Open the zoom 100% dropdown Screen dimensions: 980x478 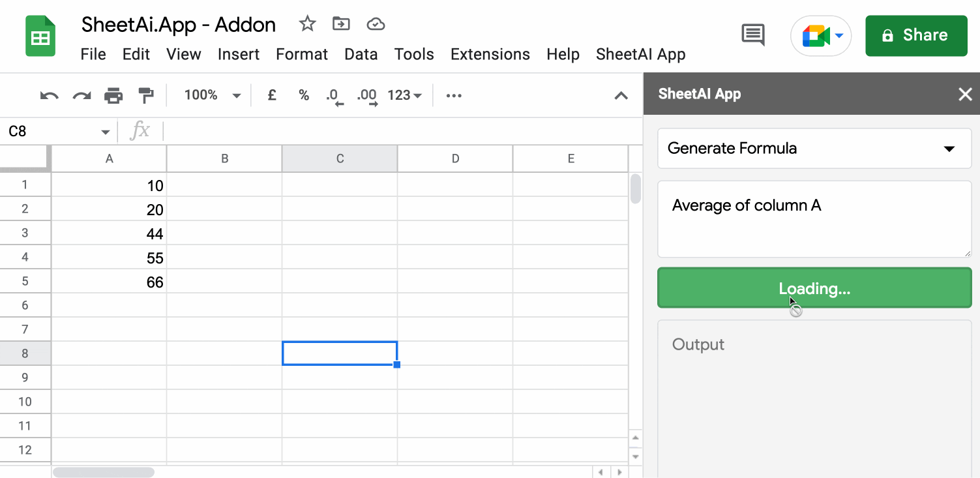(212, 95)
